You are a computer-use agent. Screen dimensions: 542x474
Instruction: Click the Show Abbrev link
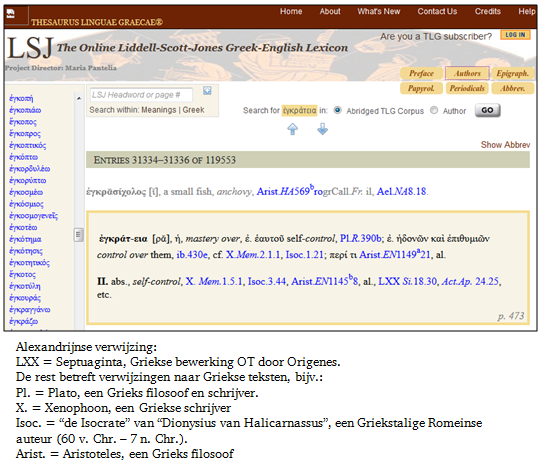(505, 145)
